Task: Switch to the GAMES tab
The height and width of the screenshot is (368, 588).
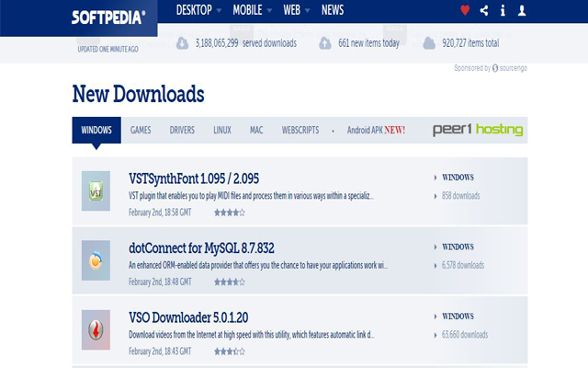Action: 141,130
